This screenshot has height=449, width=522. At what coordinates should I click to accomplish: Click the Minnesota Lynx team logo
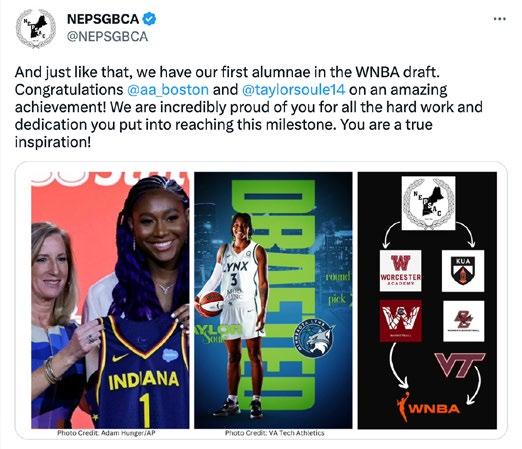click(315, 338)
